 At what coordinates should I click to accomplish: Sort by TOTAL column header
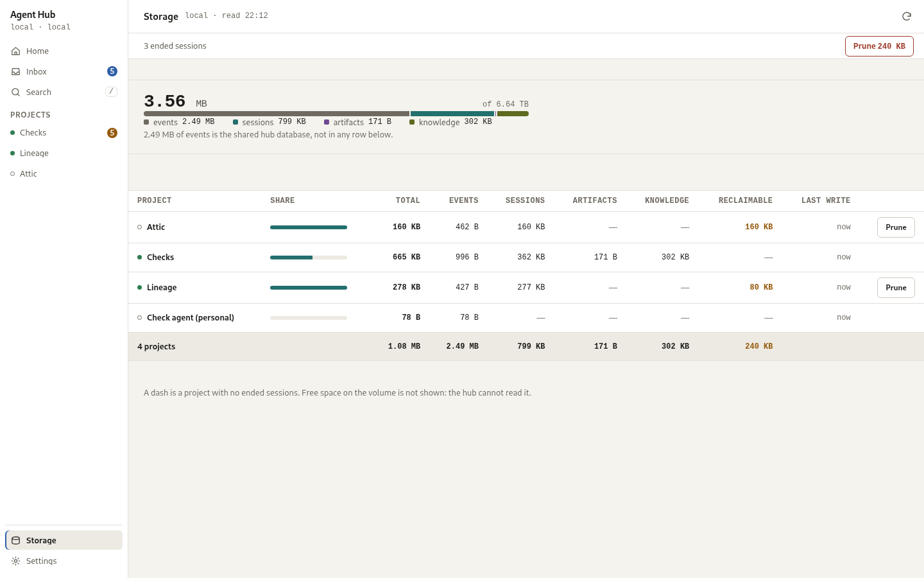tap(408, 201)
